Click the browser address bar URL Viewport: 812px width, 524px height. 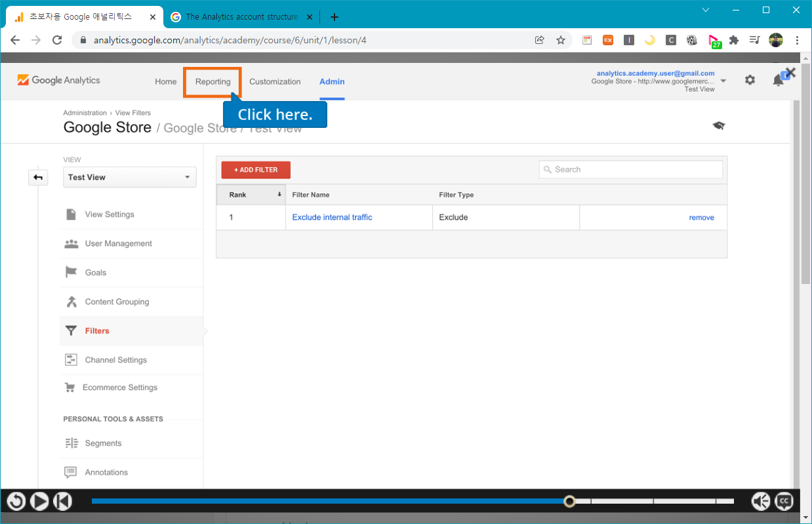click(230, 40)
